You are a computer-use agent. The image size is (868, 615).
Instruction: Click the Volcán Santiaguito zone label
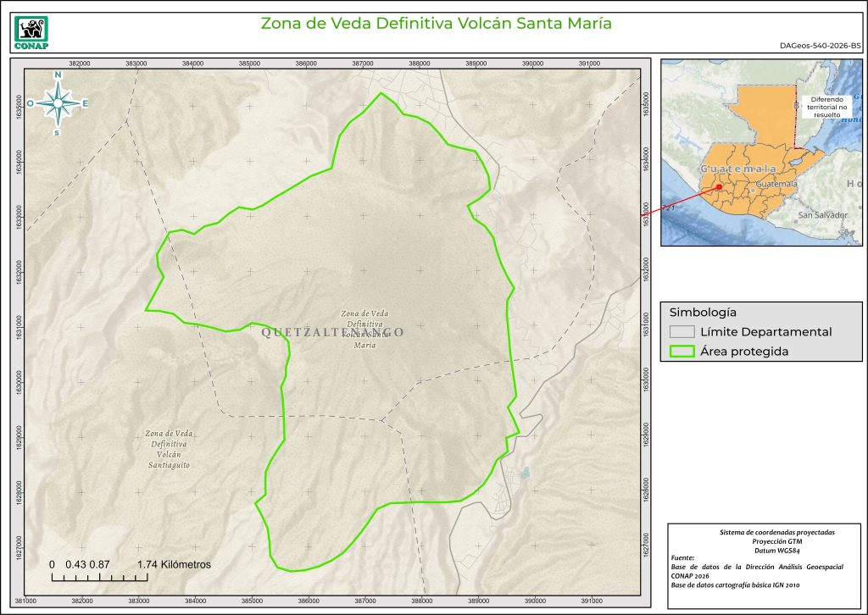pyautogui.click(x=167, y=449)
